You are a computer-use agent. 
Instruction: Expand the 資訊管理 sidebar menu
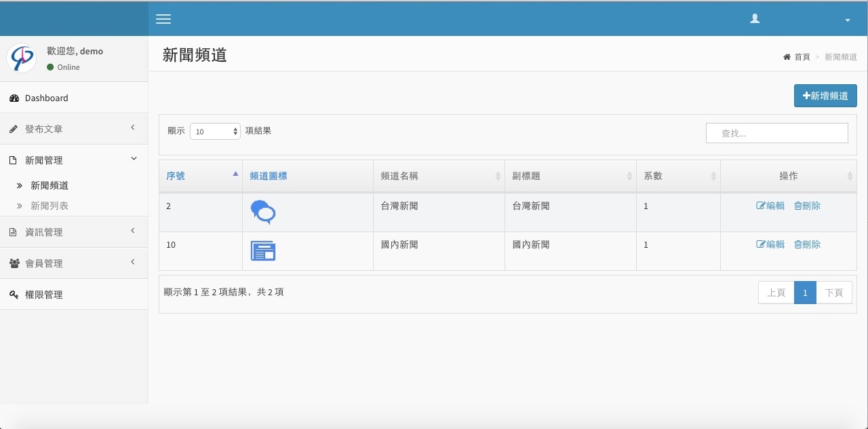[x=43, y=232]
